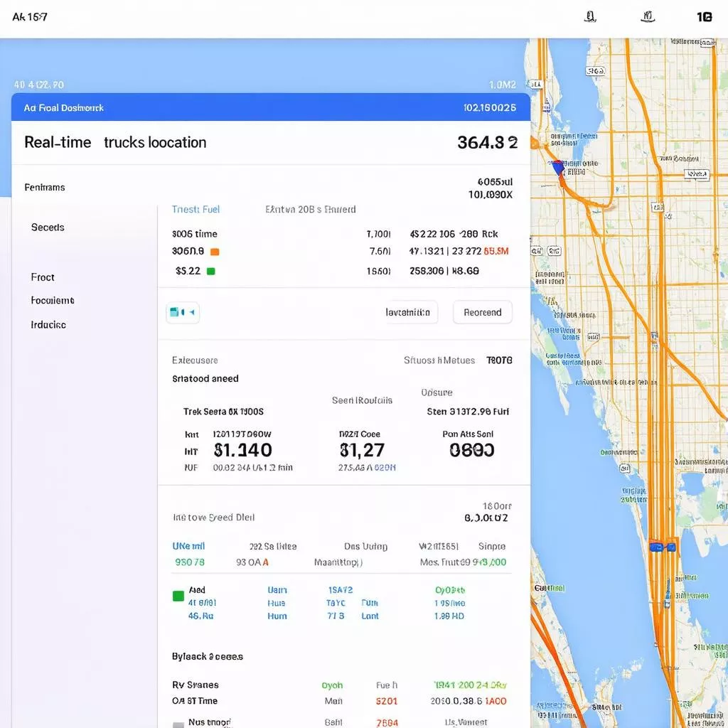Click the $1.140 metric value
Image resolution: width=728 pixels, height=728 pixels.
pos(242,450)
